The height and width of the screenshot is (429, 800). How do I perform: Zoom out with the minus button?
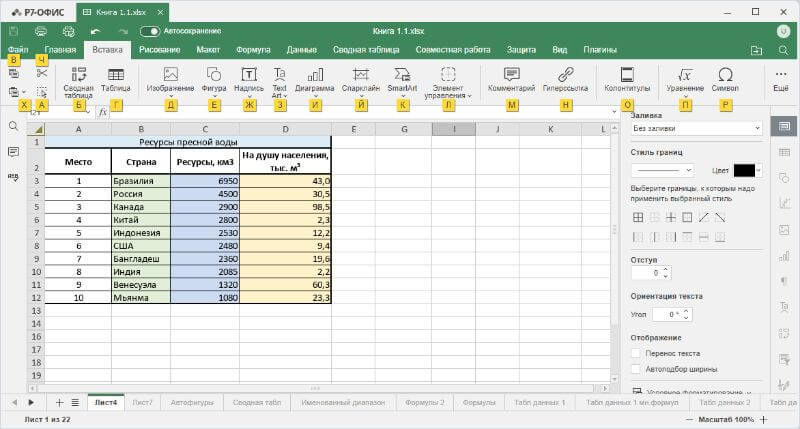click(x=689, y=419)
